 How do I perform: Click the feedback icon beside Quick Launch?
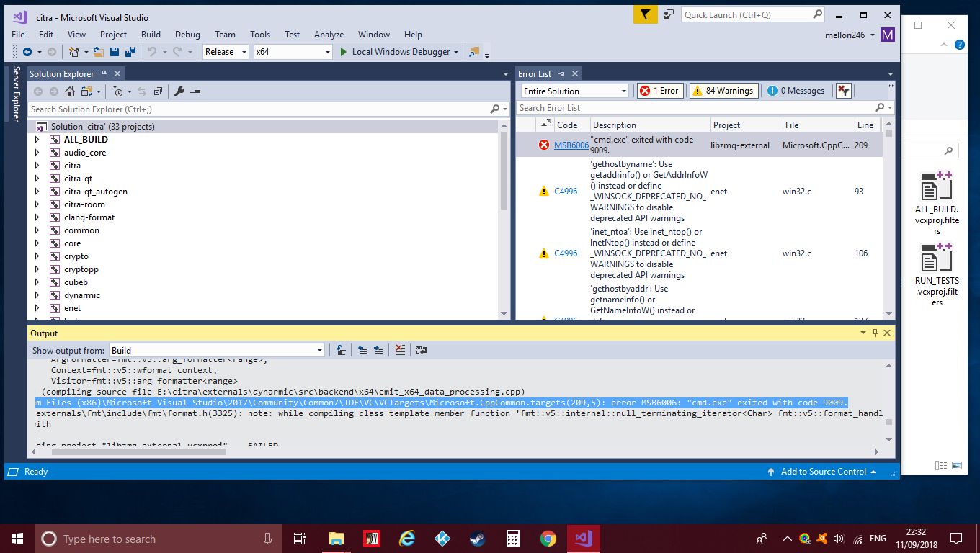[669, 14]
